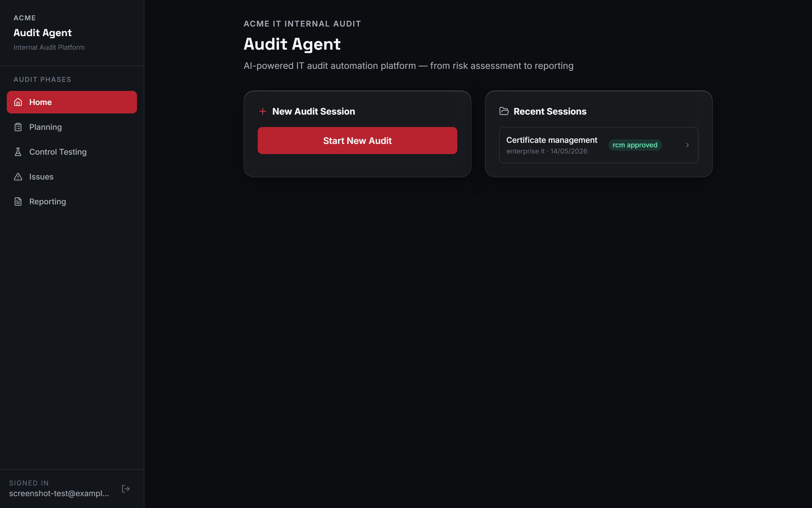Open the Planning phase

click(x=72, y=127)
